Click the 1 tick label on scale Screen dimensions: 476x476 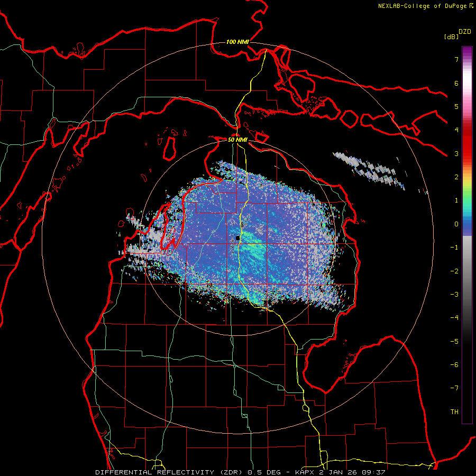[x=456, y=200]
